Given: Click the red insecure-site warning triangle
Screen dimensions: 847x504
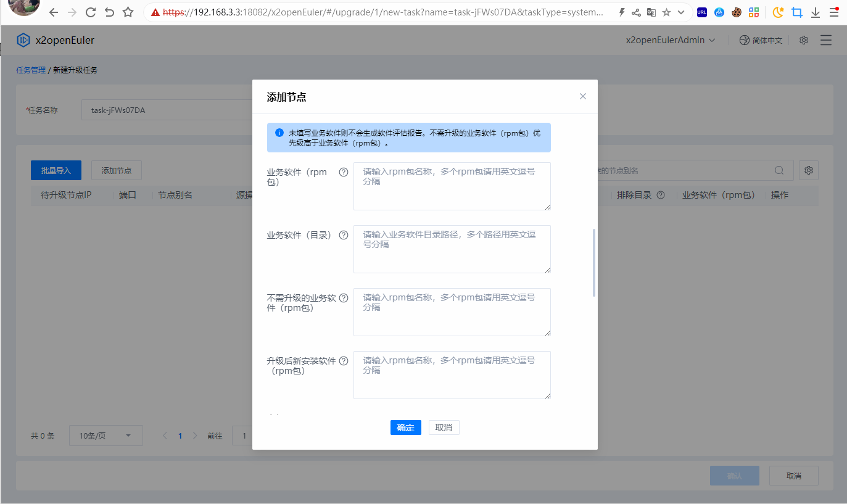Looking at the screenshot, I should click(x=155, y=12).
